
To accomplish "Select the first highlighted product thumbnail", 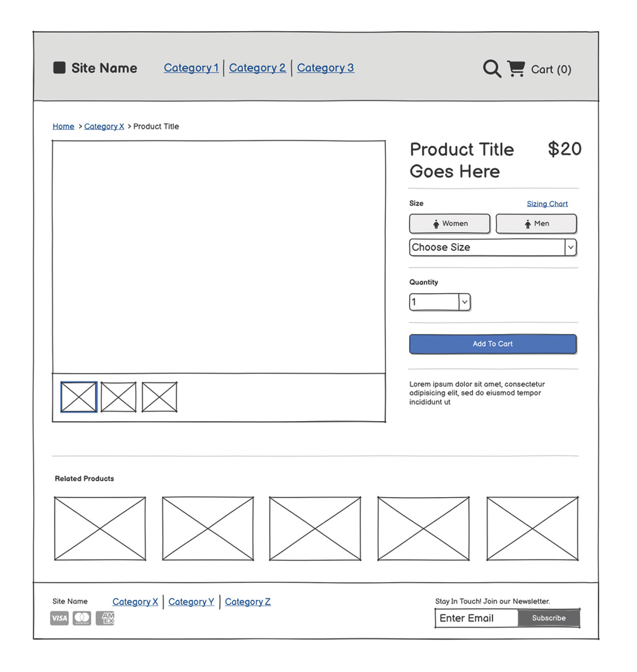I will pos(79,397).
